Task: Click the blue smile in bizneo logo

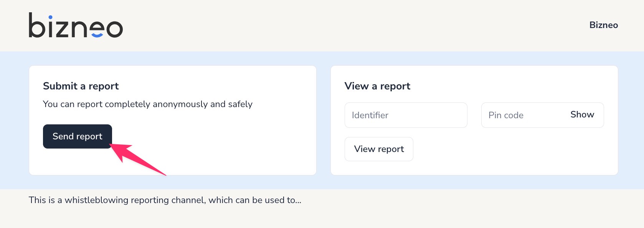Action: tap(97, 35)
